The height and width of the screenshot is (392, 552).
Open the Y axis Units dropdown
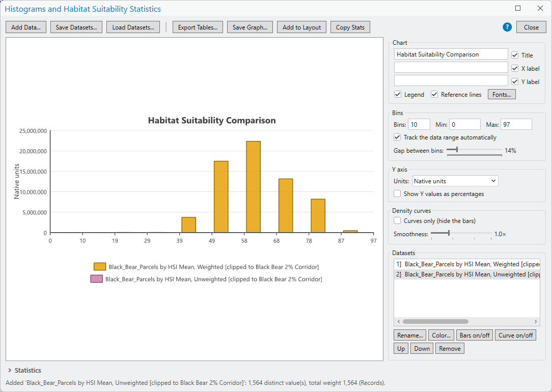point(455,181)
